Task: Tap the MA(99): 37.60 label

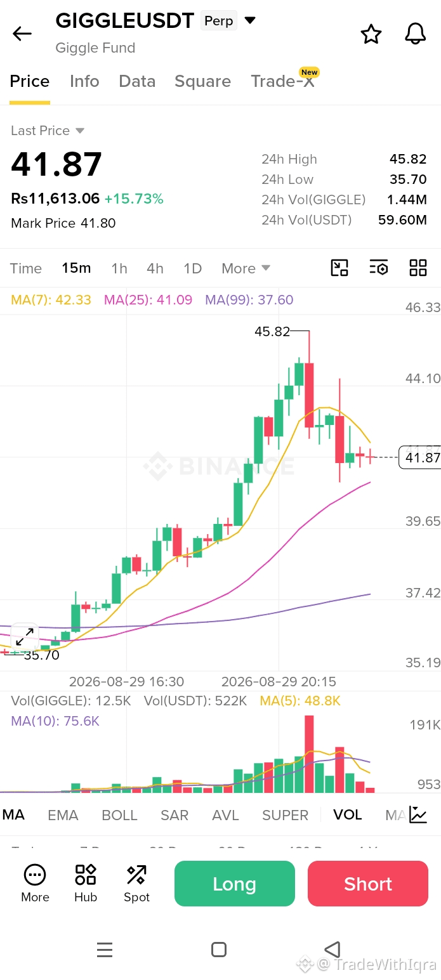Action: pyautogui.click(x=249, y=300)
